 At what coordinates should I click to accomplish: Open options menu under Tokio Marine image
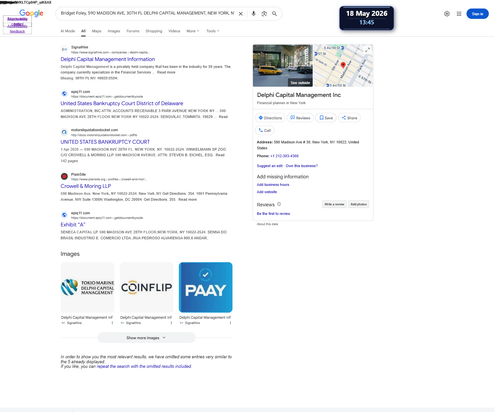tap(112, 323)
